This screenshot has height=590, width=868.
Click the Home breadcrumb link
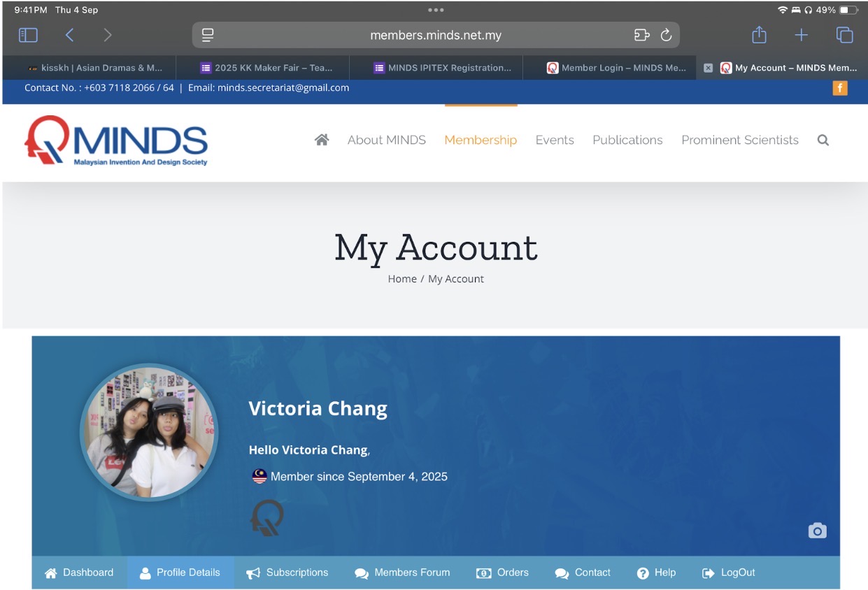402,279
